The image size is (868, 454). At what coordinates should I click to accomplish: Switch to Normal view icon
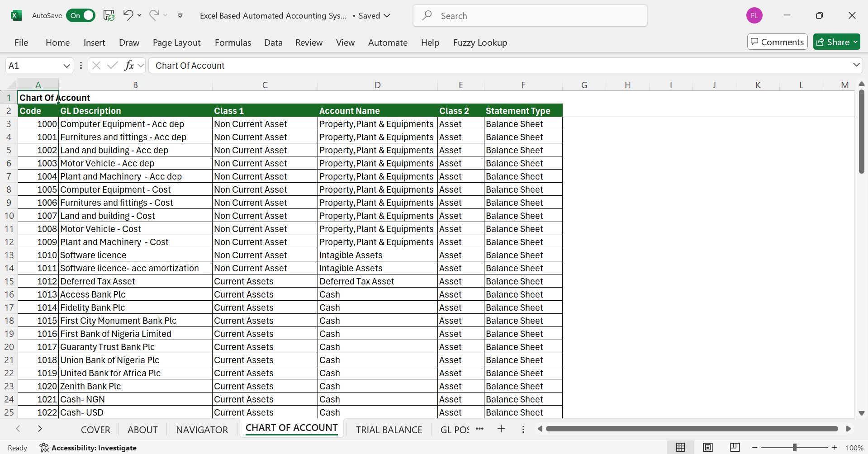680,447
